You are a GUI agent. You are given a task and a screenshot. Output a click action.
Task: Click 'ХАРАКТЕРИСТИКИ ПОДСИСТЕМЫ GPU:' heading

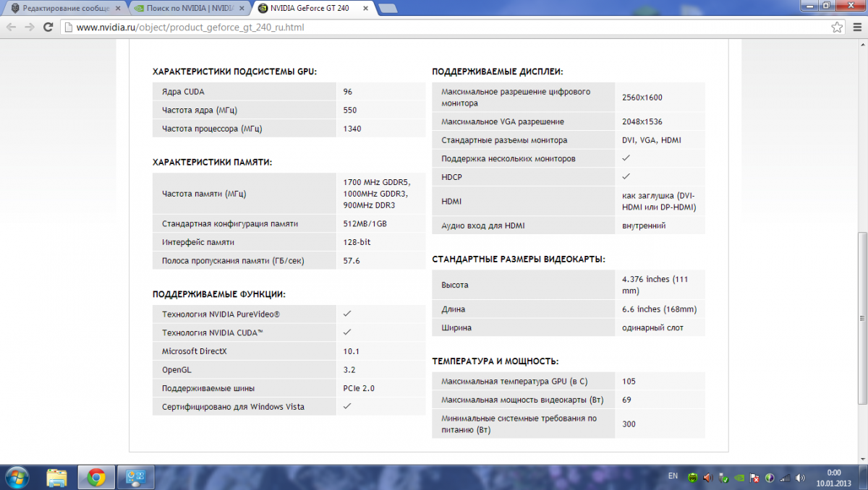pyautogui.click(x=234, y=72)
